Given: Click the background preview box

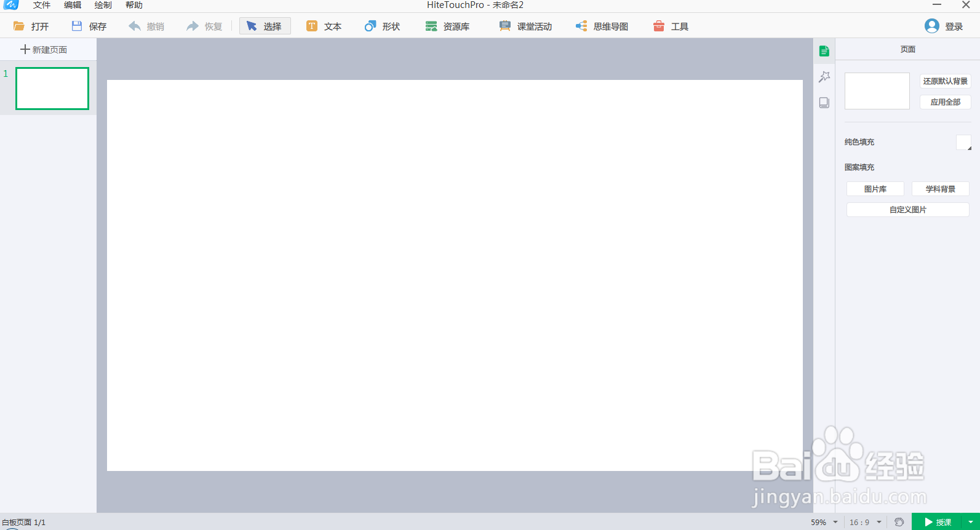Looking at the screenshot, I should click(877, 91).
